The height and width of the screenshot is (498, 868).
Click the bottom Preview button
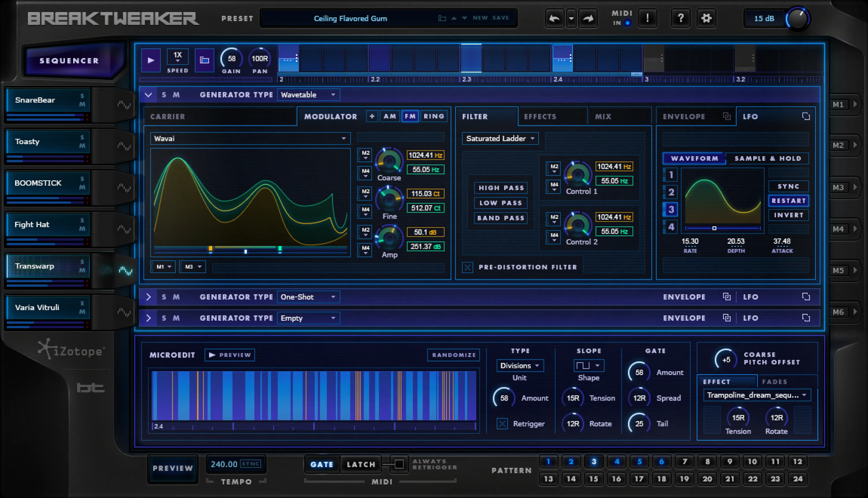point(173,468)
